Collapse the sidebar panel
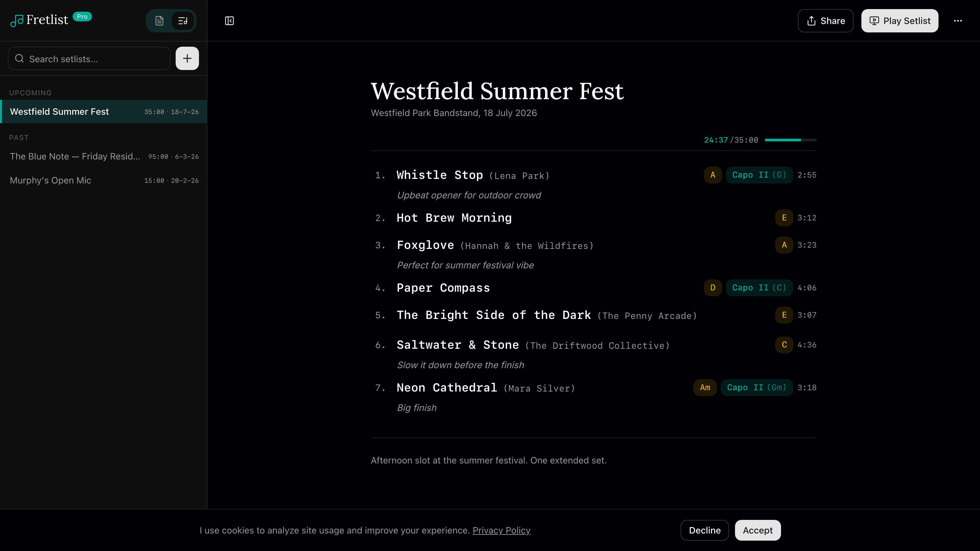Image resolution: width=980 pixels, height=551 pixels. (229, 20)
